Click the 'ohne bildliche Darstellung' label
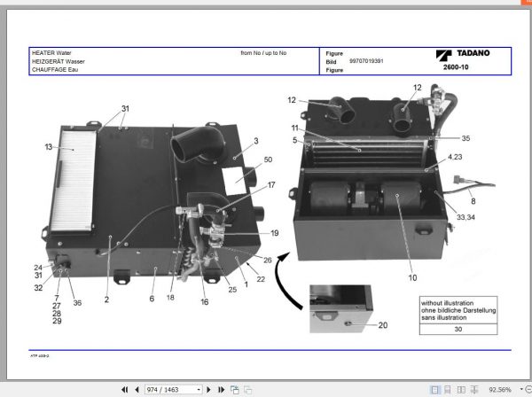 click(458, 310)
